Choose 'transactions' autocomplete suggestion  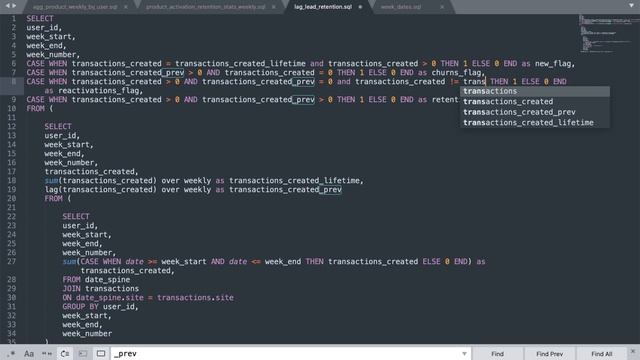(535, 91)
